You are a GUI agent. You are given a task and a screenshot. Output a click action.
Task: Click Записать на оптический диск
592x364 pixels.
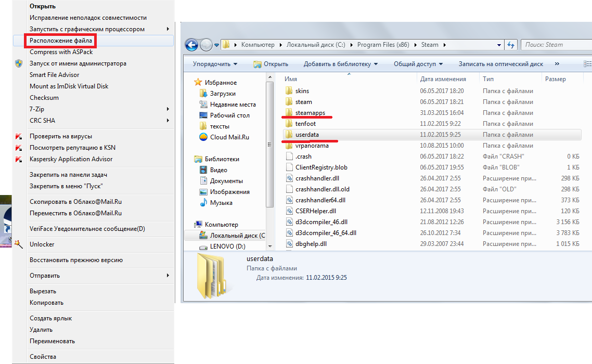500,64
